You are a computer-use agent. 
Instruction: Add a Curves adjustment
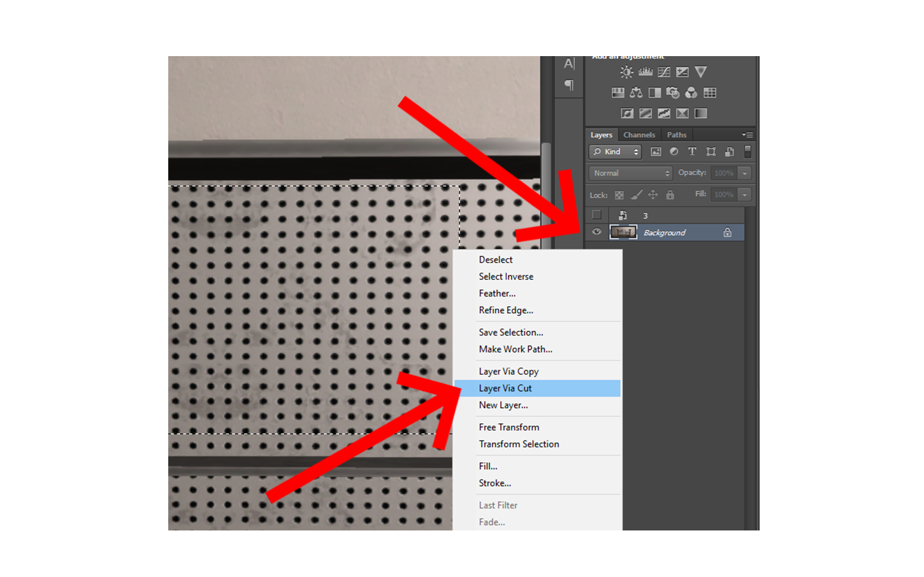[x=664, y=72]
